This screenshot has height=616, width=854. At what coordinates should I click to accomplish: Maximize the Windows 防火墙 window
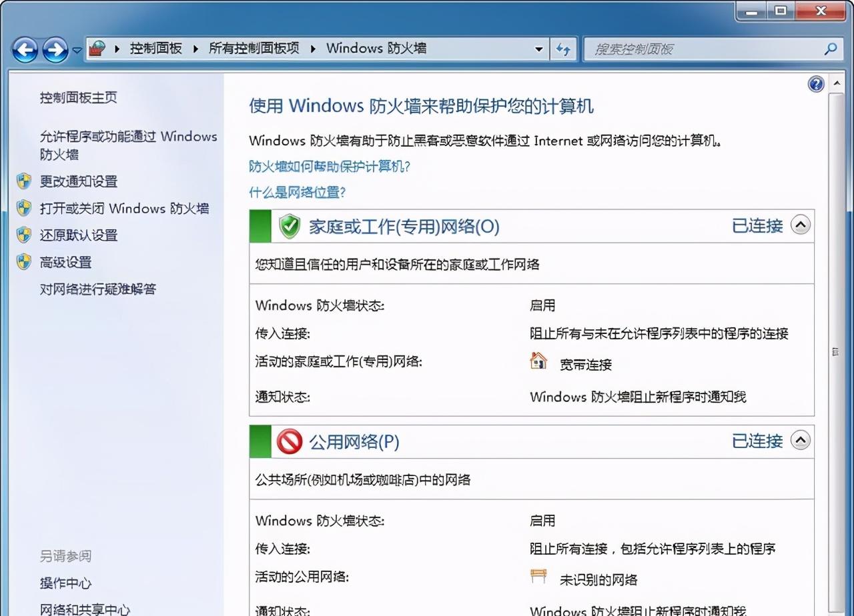[x=781, y=10]
